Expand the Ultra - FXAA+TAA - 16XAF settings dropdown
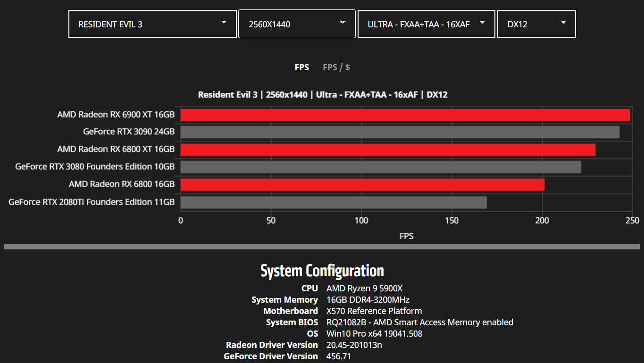 tap(427, 24)
